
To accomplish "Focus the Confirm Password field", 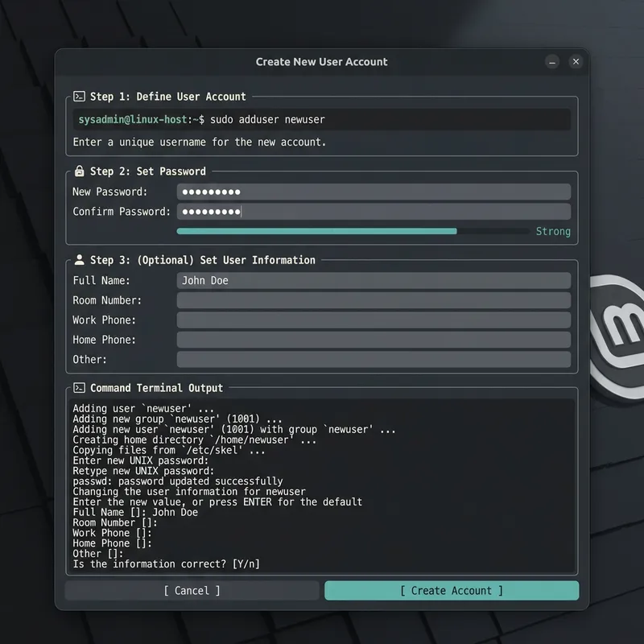I will click(x=374, y=212).
